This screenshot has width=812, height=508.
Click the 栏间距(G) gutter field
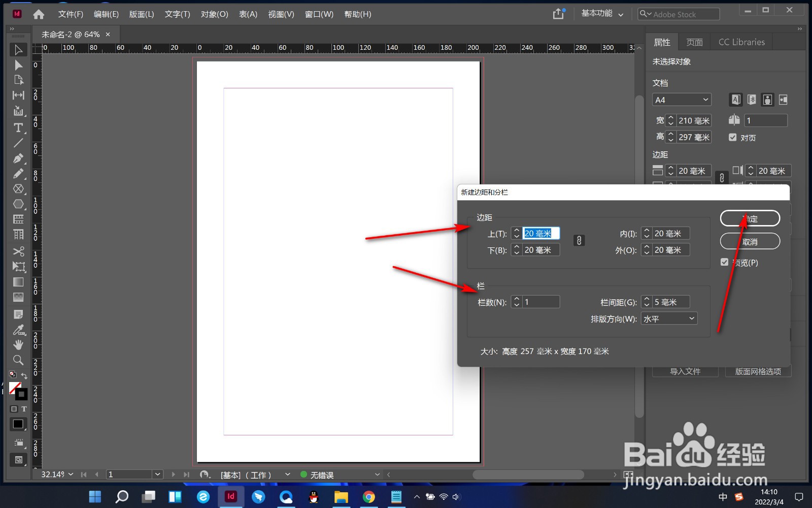tap(671, 302)
